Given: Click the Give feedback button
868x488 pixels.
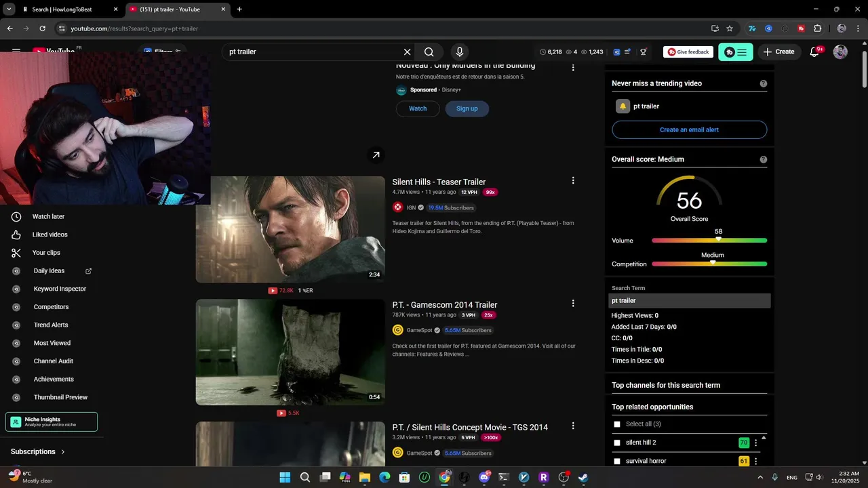Looking at the screenshot, I should [x=688, y=52].
